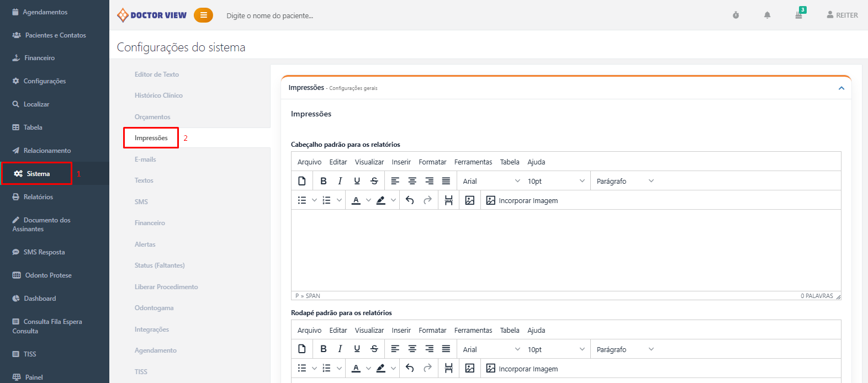Screen dimensions: 868x383
Task: Toggle bullet list in header editor
Action: click(302, 200)
